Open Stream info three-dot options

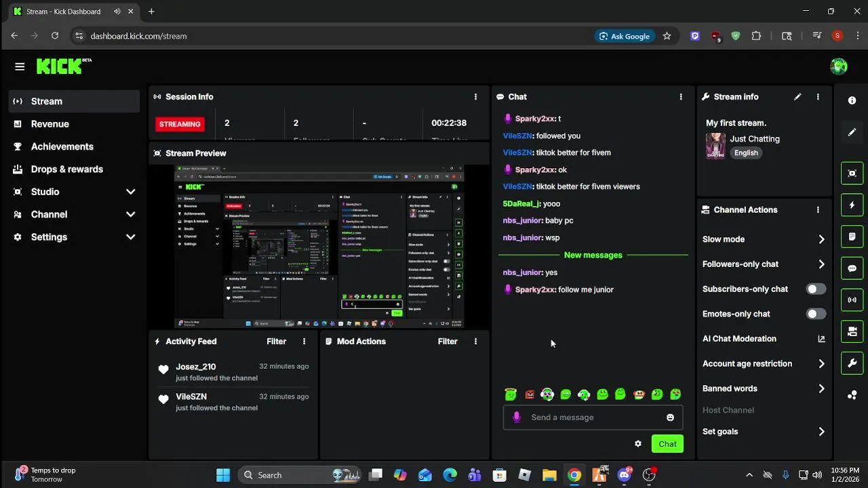point(818,97)
